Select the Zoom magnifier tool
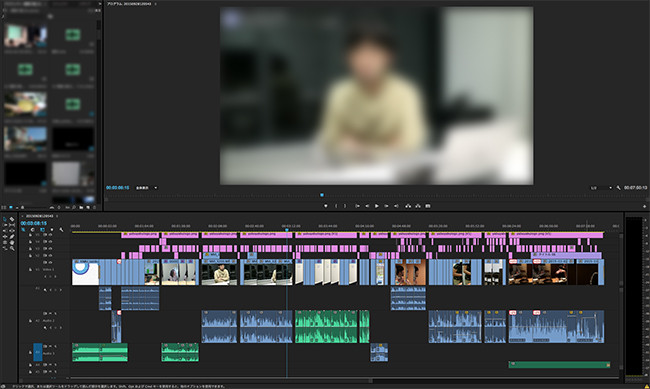The image size is (650, 389). coord(12,248)
